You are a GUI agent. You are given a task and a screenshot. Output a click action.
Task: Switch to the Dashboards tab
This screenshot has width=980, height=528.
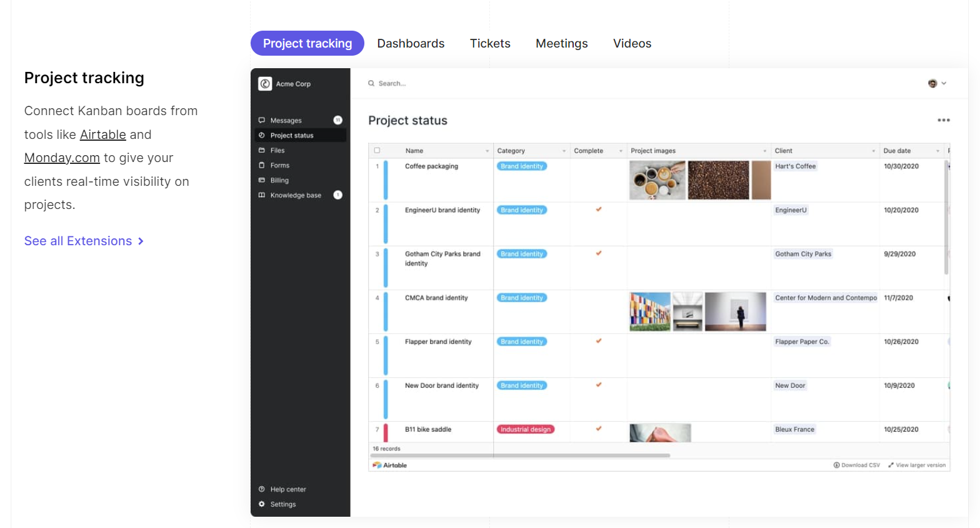[411, 43]
